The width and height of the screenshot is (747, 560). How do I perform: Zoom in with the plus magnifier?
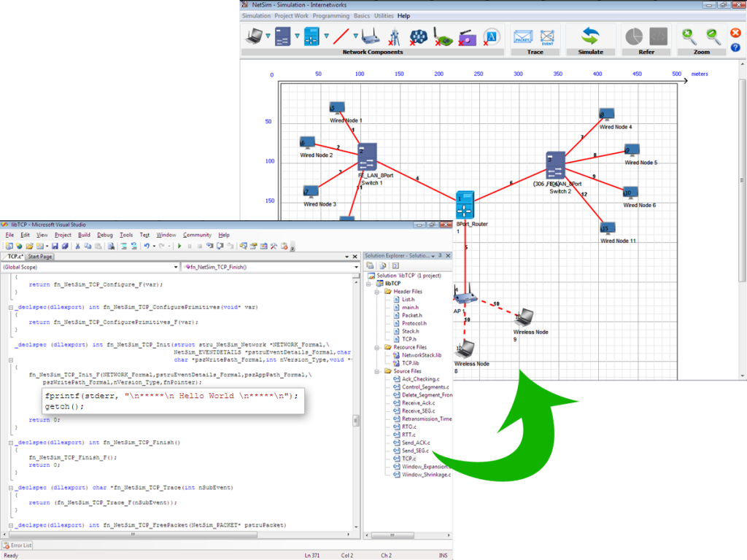pos(689,36)
